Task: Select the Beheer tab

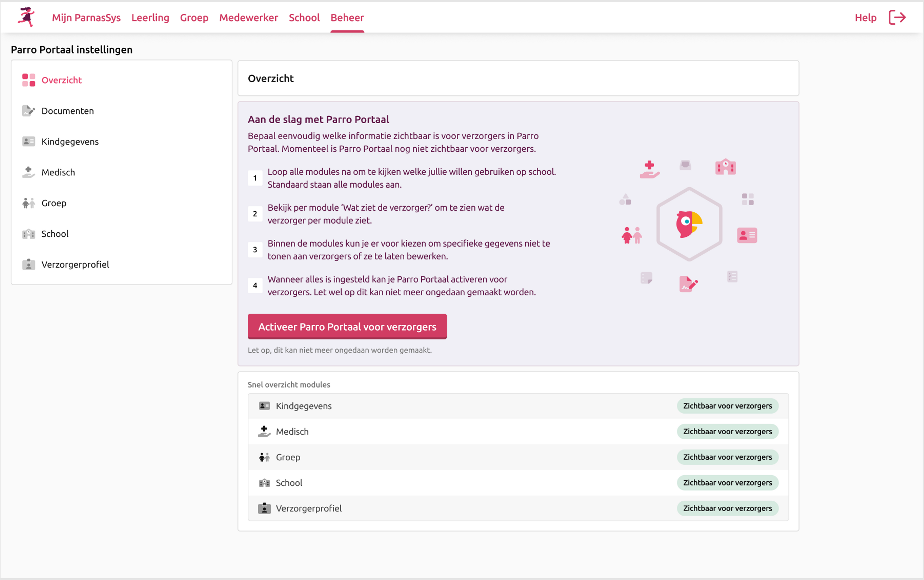Action: click(347, 18)
